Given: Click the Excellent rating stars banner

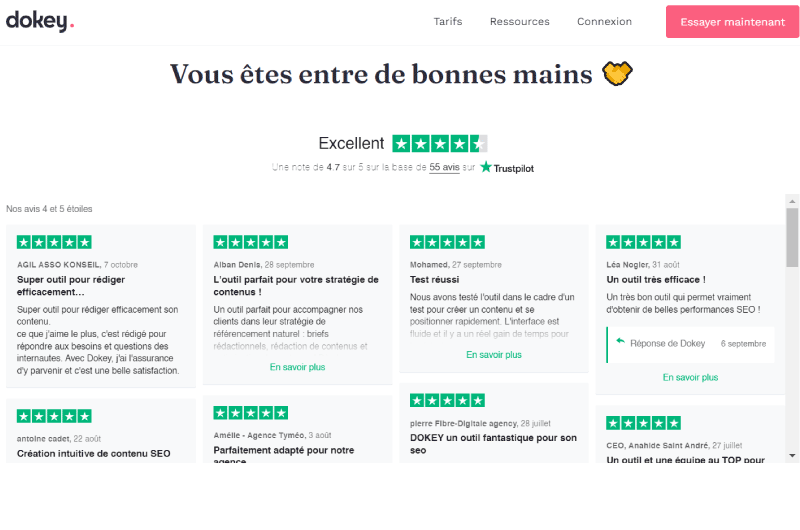Looking at the screenshot, I should (x=440, y=144).
